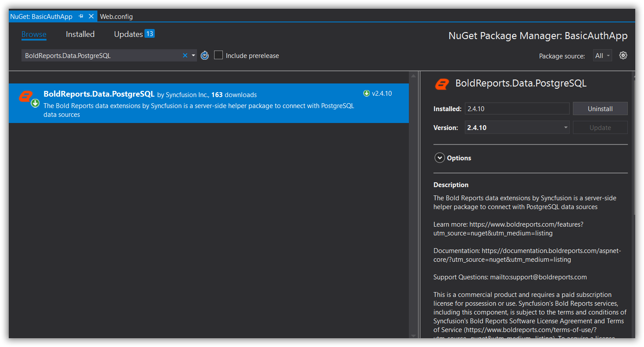The height and width of the screenshot is (347, 644).
Task: Enable the Include prerelease checkbox
Action: point(218,55)
